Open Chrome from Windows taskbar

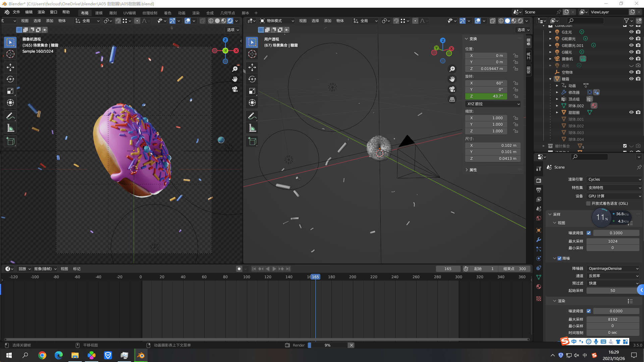point(42,355)
